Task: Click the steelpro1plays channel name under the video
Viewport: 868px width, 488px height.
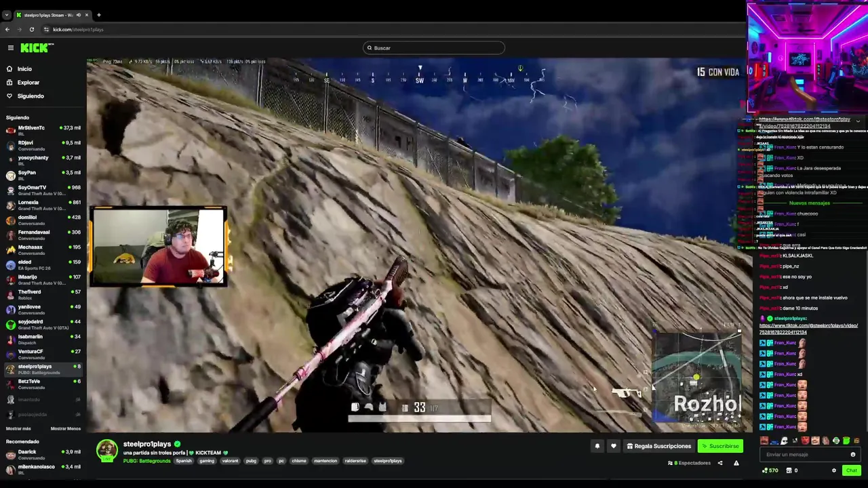Action: (x=147, y=444)
